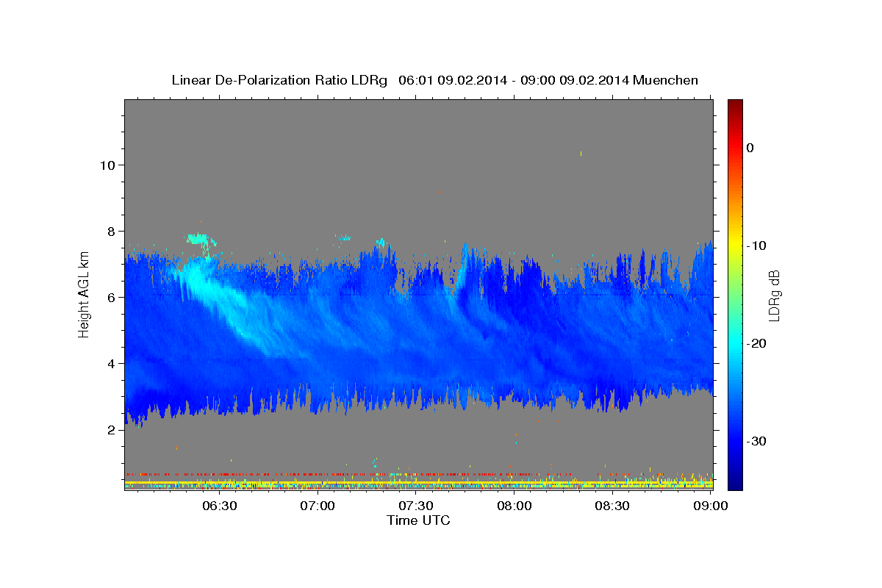This screenshot has height=588, width=882.
Task: Click the height tick label 2
Action: click(111, 429)
